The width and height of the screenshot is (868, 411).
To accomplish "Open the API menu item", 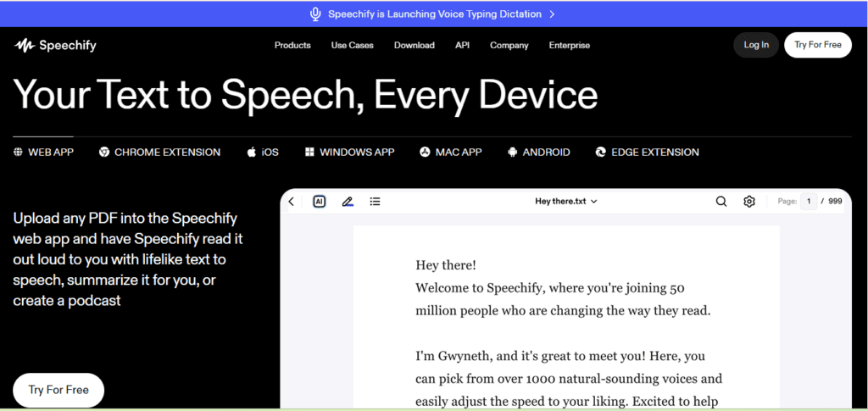I will (462, 46).
